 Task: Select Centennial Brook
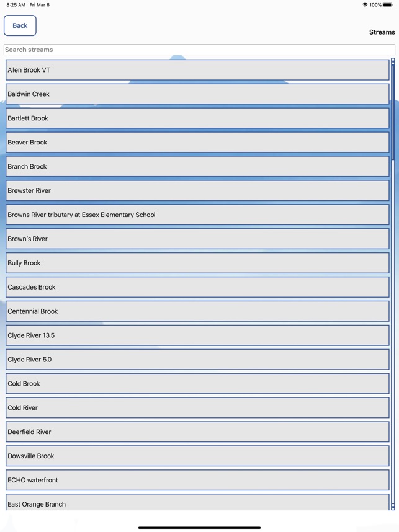pos(197,311)
